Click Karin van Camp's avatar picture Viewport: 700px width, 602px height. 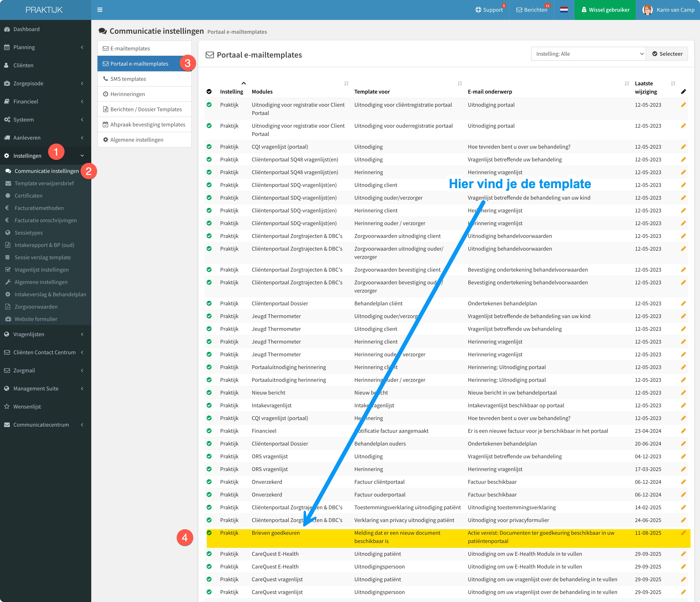tap(647, 10)
